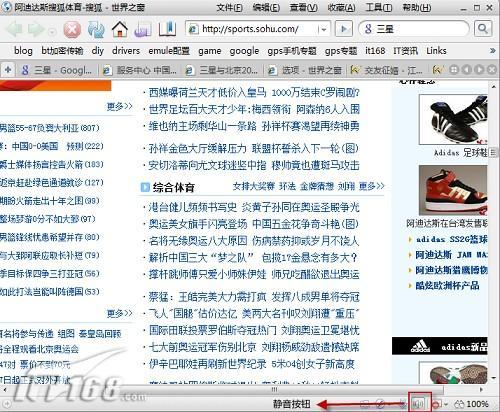Expand the forward button history dropdown
Image resolution: width=500 pixels, height=412 pixels.
pyautogui.click(x=52, y=31)
